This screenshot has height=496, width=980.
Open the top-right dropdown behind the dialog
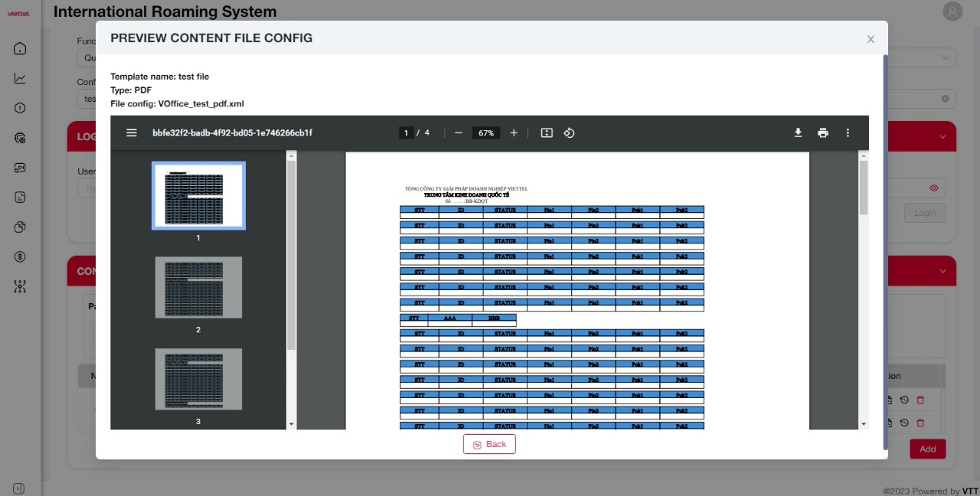tap(945, 57)
